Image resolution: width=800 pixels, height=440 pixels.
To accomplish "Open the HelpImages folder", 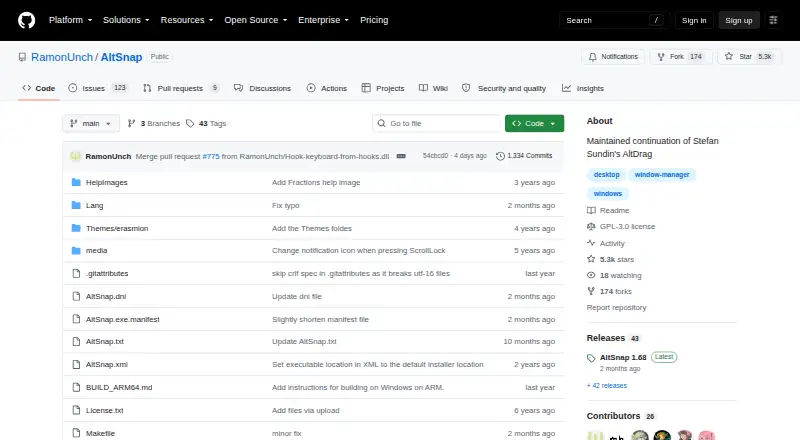I will 107,182.
